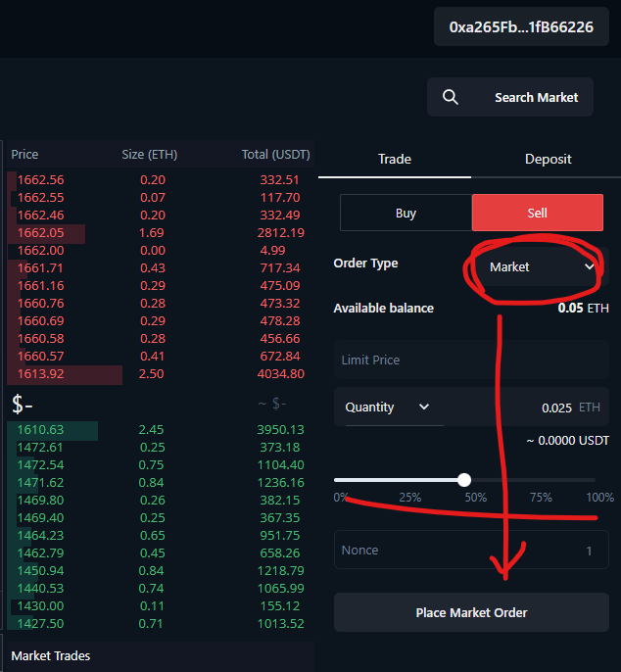
Task: Click the Limit Price input field
Action: tap(471, 360)
